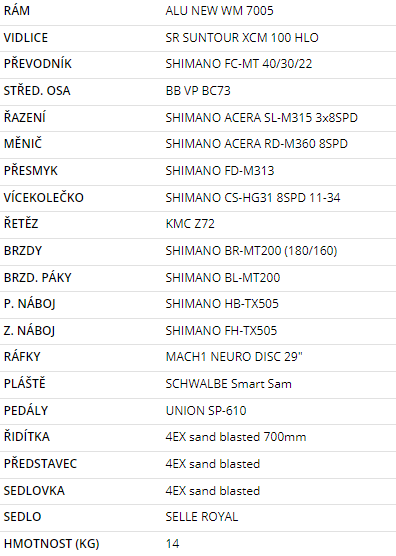This screenshot has height=556, width=396.
Task: Select SHIMANO HB-TX505 front hub value
Action: [222, 304]
